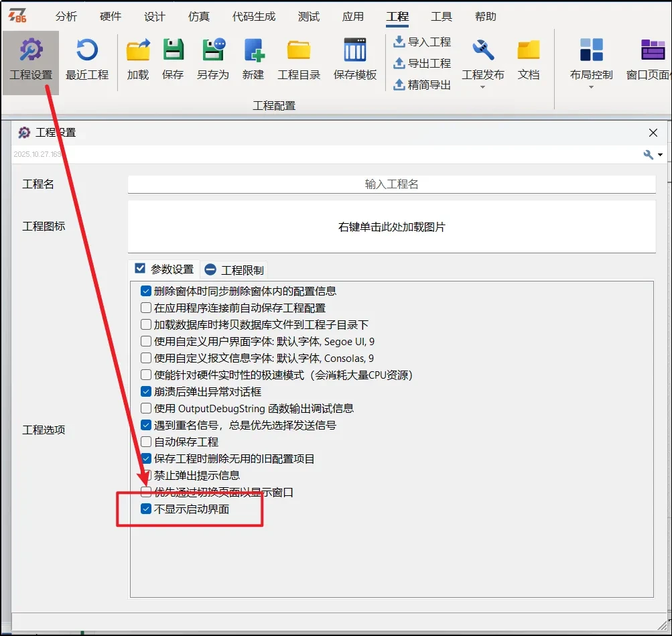
Task: Open the 工程目录 project directory
Action: [298, 57]
